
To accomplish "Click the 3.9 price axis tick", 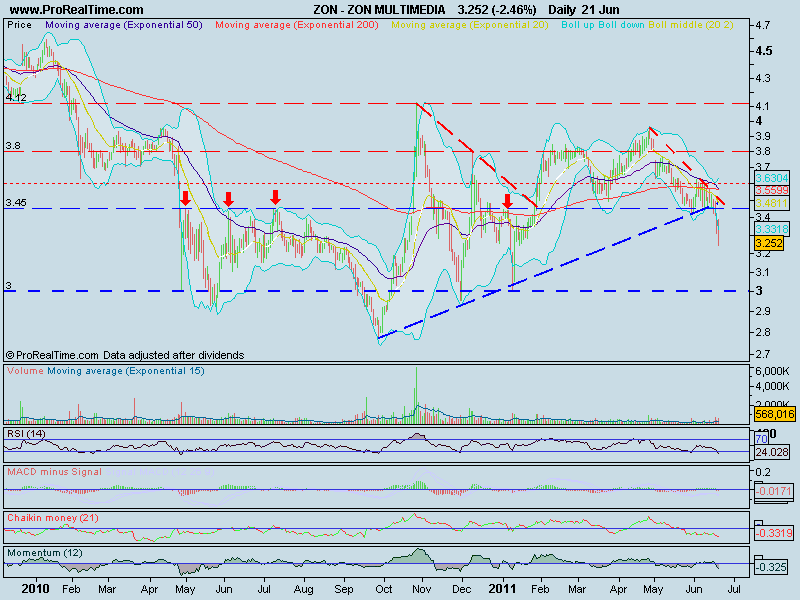I will 763,136.
